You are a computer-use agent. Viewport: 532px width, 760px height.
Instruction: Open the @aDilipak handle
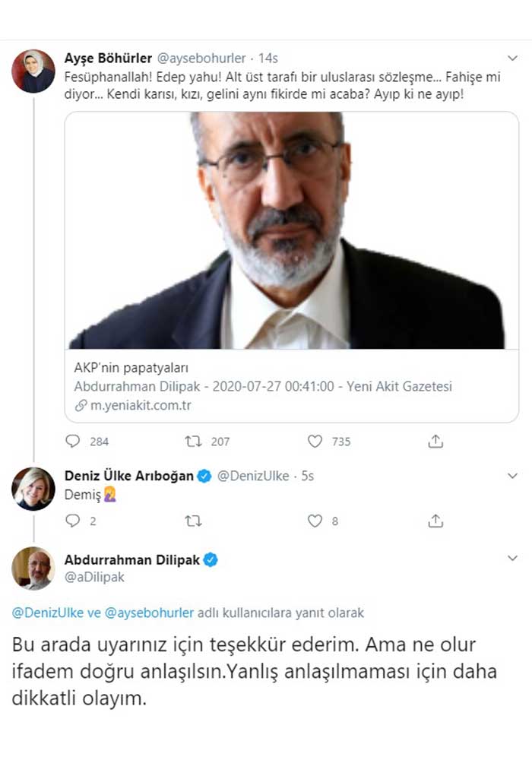pos(94,577)
